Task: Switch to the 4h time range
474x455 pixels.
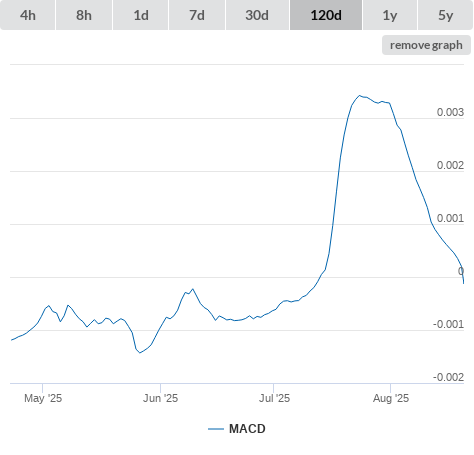Action: tap(28, 15)
